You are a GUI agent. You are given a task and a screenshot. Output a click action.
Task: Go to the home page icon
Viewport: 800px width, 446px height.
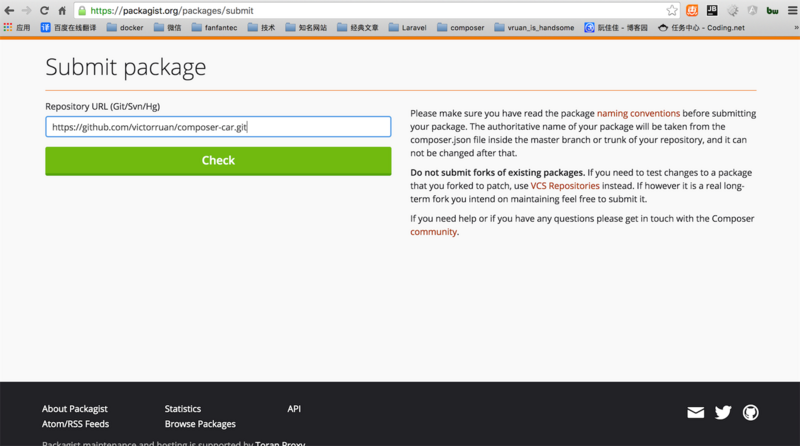click(x=62, y=10)
